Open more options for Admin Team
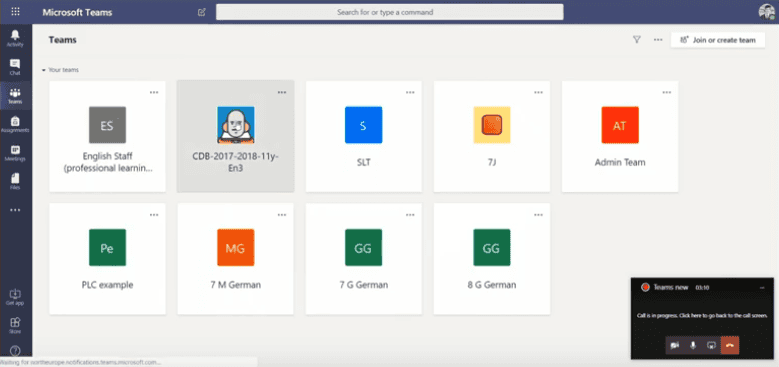Image resolution: width=779 pixels, height=367 pixels. pyautogui.click(x=667, y=92)
